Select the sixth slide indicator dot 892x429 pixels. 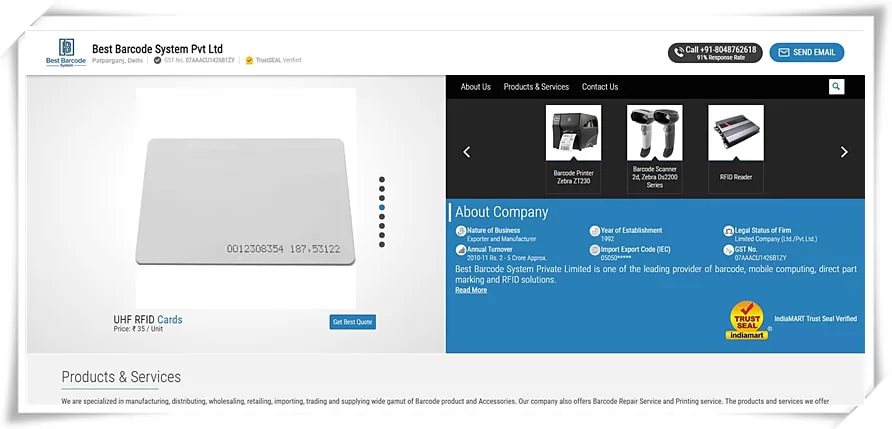pos(382,226)
